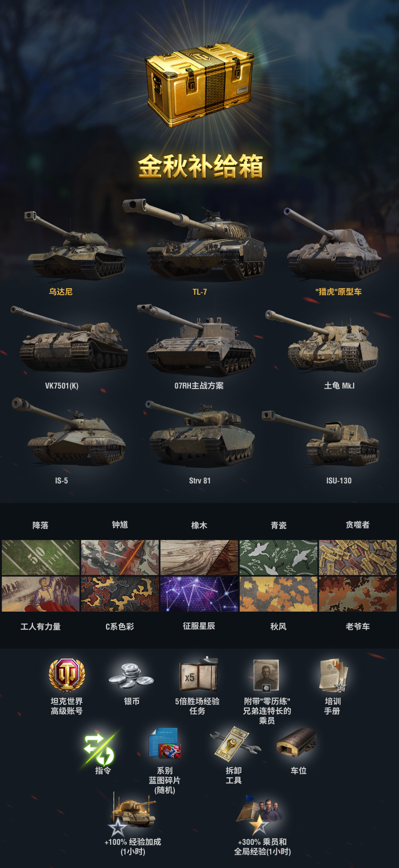The image size is (399, 868).
Task: Select the training manual icon
Action: [333, 675]
